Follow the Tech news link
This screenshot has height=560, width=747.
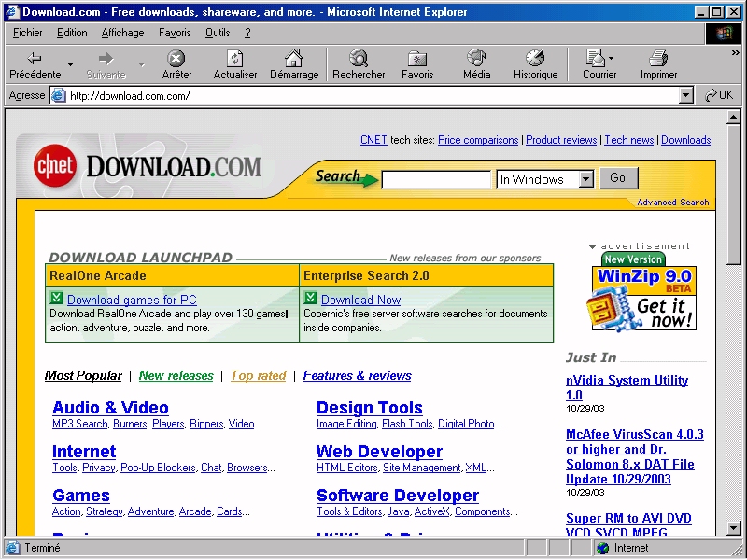pos(628,140)
